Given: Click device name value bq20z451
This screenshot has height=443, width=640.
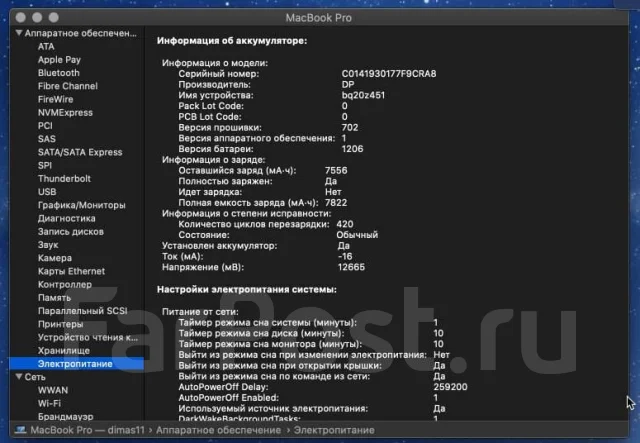Looking at the screenshot, I should pyautogui.click(x=363, y=95).
